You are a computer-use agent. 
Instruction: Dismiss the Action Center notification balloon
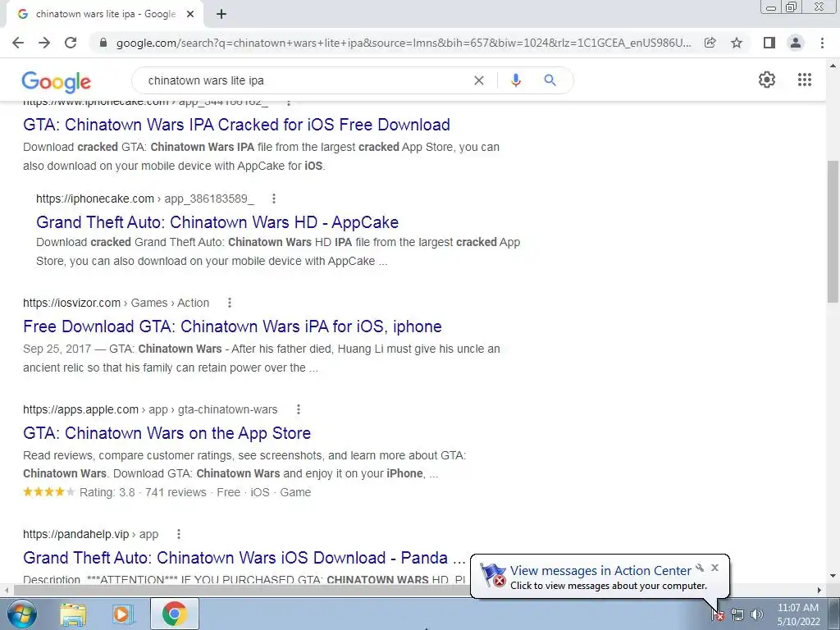click(x=714, y=568)
